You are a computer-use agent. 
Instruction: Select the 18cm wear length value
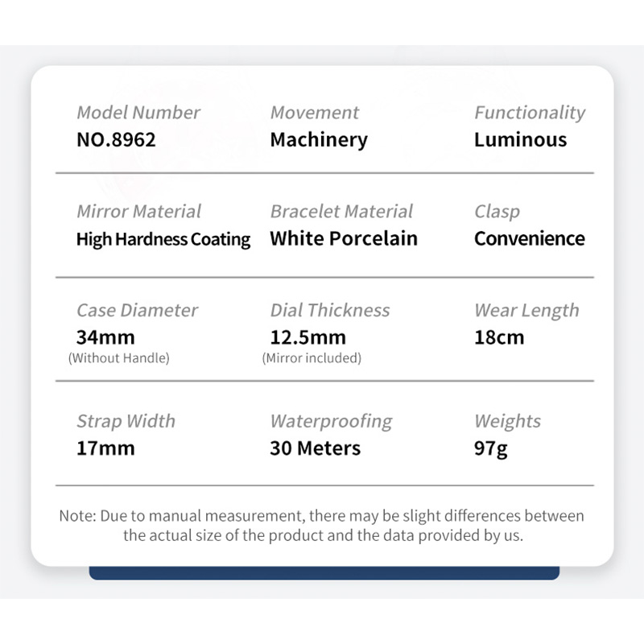click(x=499, y=337)
